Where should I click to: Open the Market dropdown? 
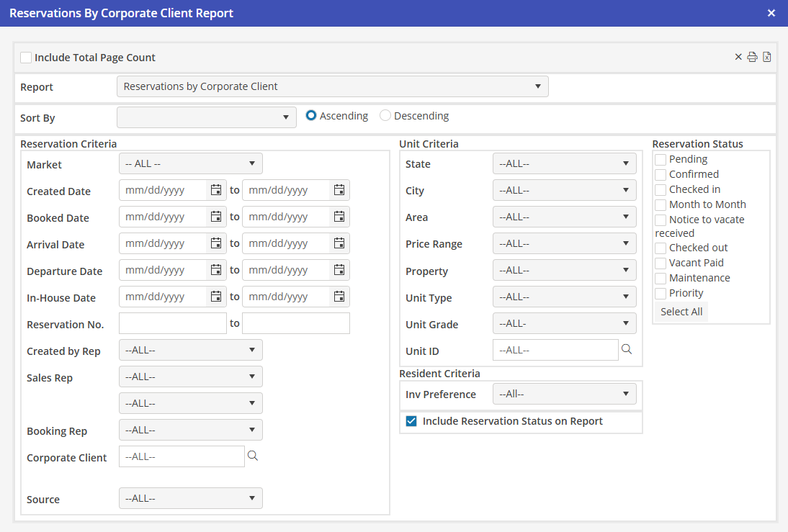tap(190, 163)
